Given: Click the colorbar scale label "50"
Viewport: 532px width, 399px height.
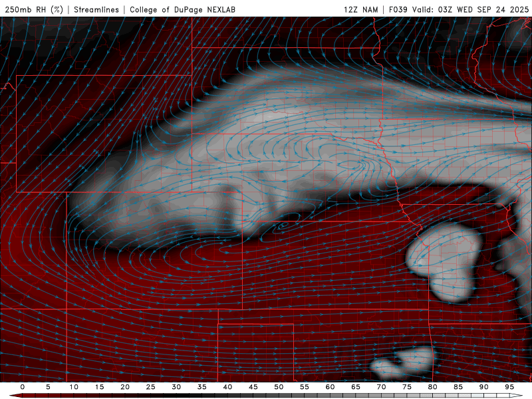Looking at the screenshot, I should tap(279, 387).
